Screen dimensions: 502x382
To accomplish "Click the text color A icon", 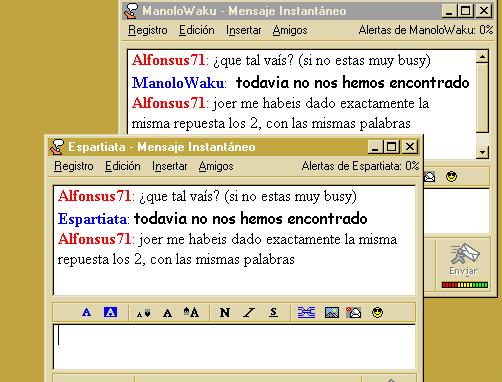I will pos(86,313).
